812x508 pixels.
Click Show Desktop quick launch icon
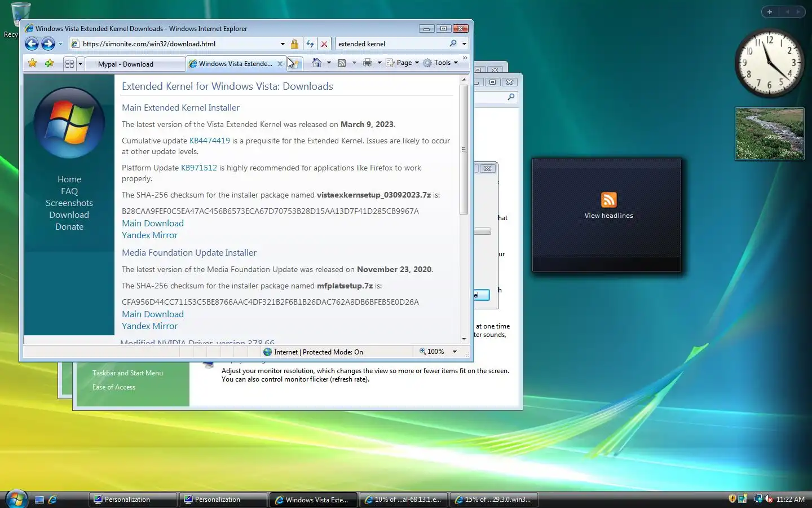[x=39, y=500]
